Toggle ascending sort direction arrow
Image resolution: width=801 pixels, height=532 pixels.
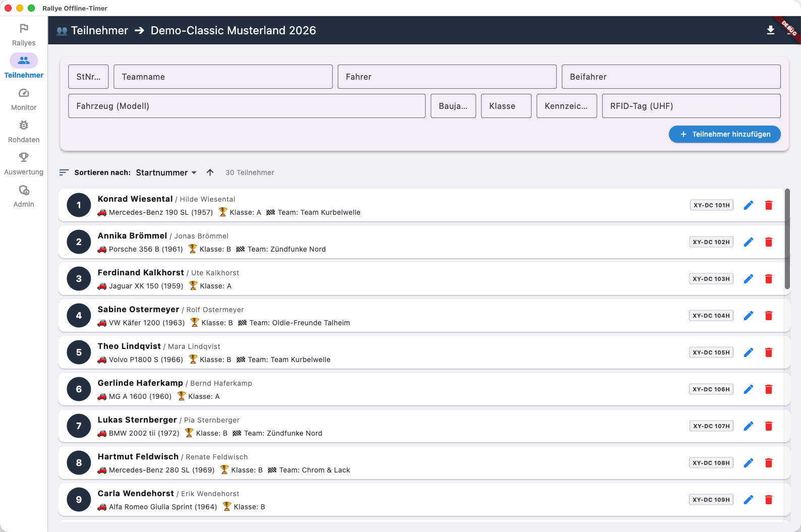(210, 172)
